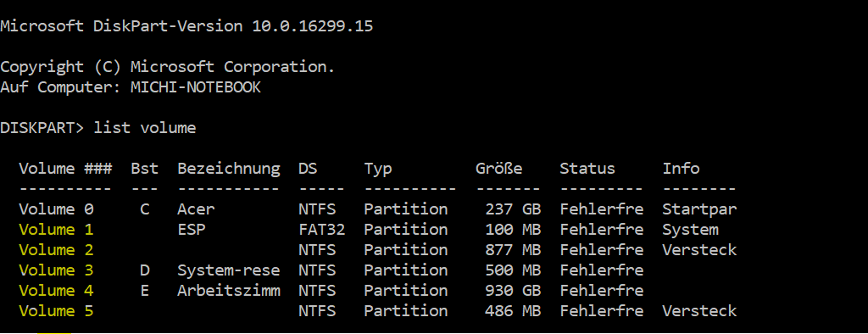Click the 'Acer' volume label
The image size is (868, 334).
point(196,209)
